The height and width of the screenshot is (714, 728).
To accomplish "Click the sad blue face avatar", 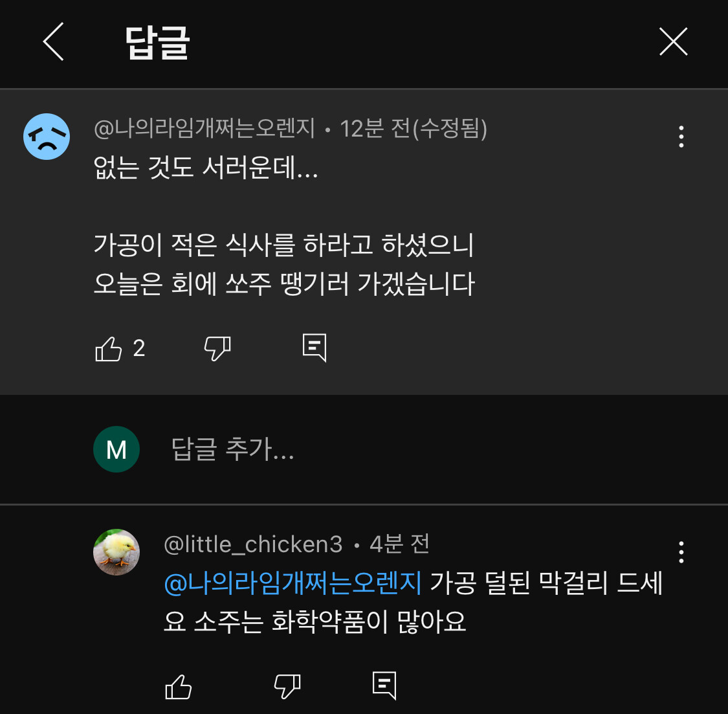I will point(47,137).
